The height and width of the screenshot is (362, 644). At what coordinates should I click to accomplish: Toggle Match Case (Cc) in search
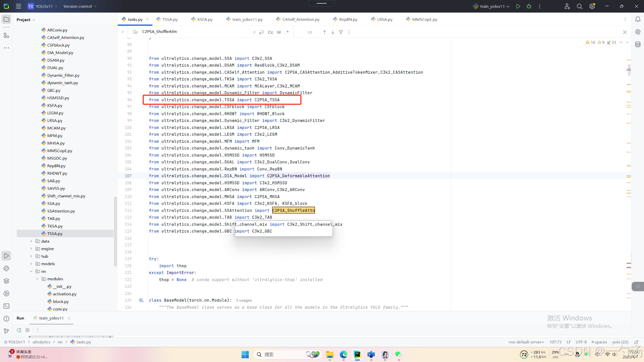pyautogui.click(x=270, y=32)
